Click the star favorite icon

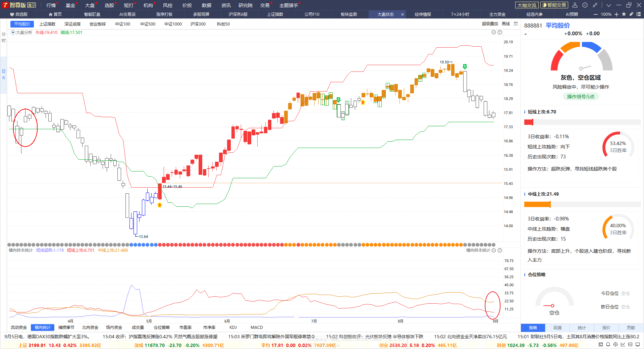[x=624, y=14]
